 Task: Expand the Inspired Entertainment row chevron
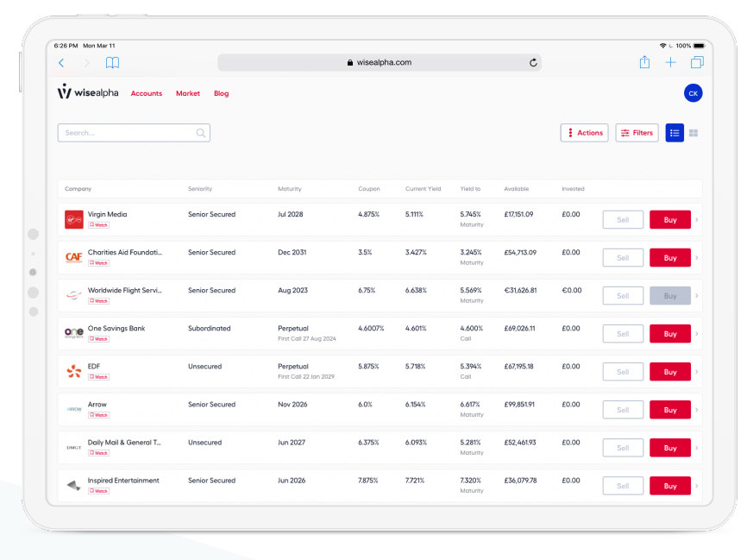click(697, 486)
